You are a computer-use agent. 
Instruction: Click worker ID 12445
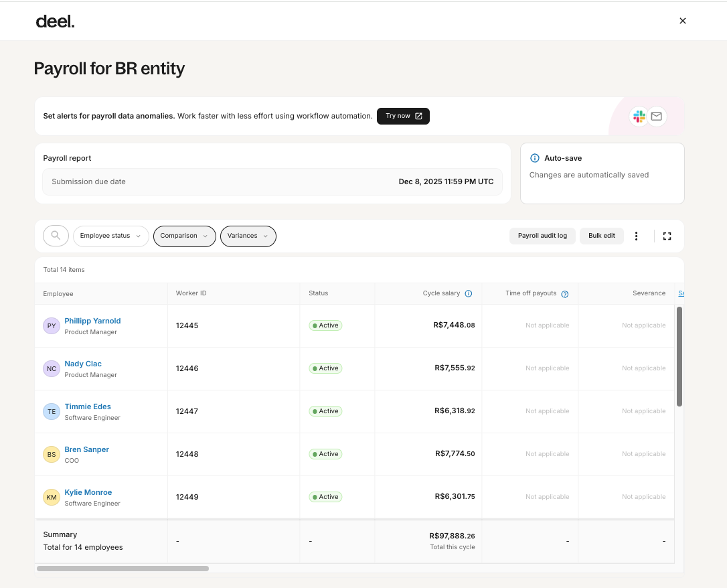coord(187,325)
